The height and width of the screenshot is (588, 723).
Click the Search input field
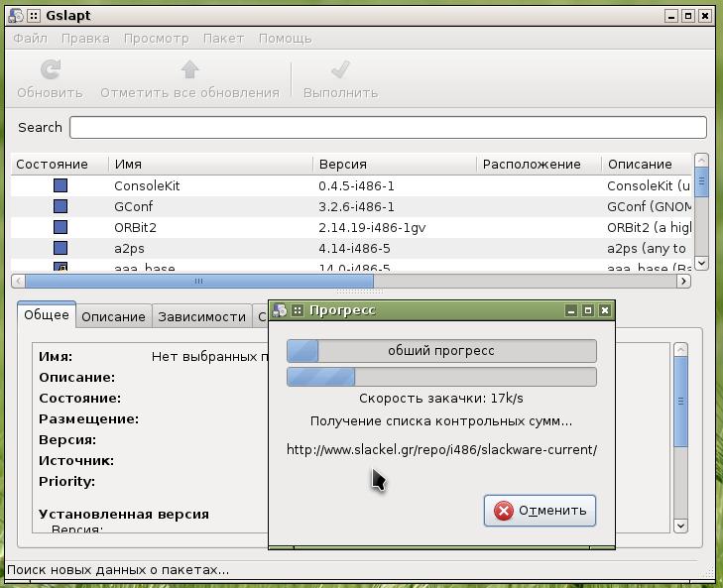388,127
